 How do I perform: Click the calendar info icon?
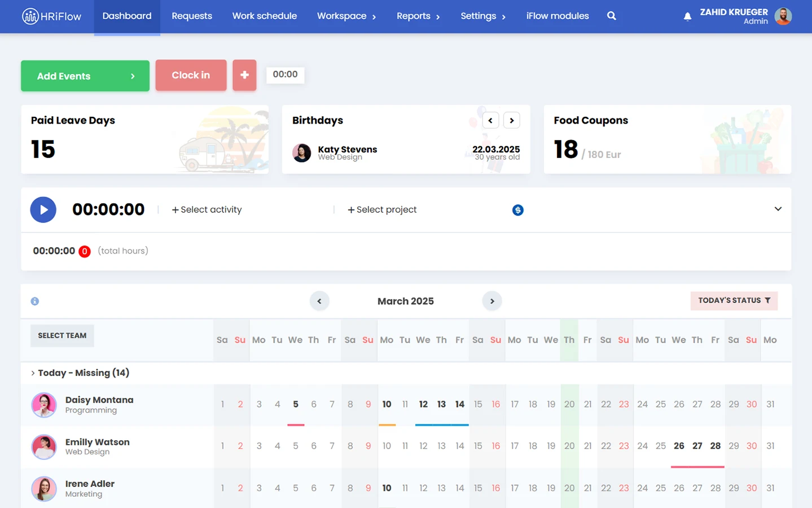(35, 301)
